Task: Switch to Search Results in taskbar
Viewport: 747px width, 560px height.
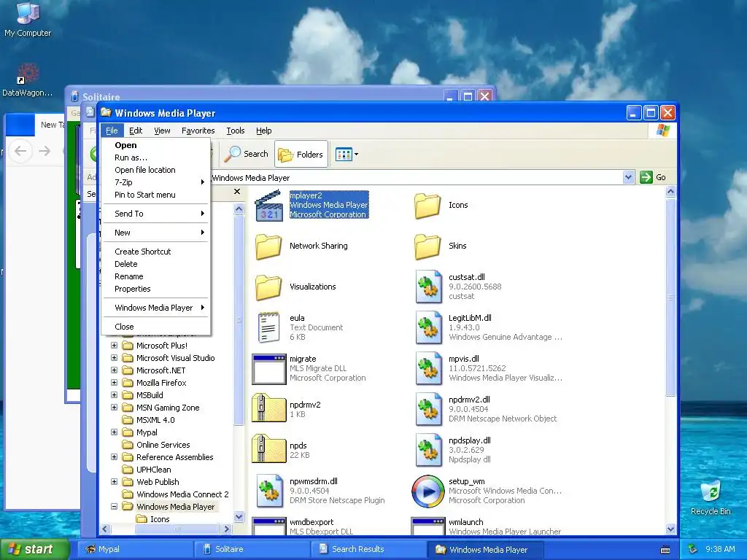Action: [370, 549]
